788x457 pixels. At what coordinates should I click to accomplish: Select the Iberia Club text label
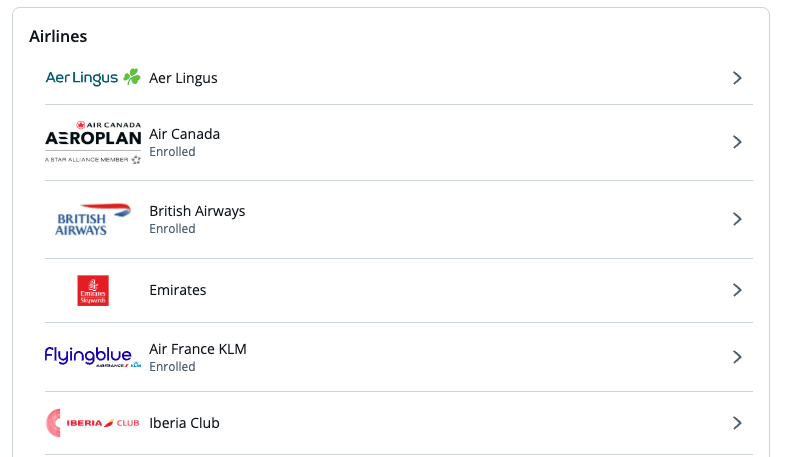click(184, 423)
